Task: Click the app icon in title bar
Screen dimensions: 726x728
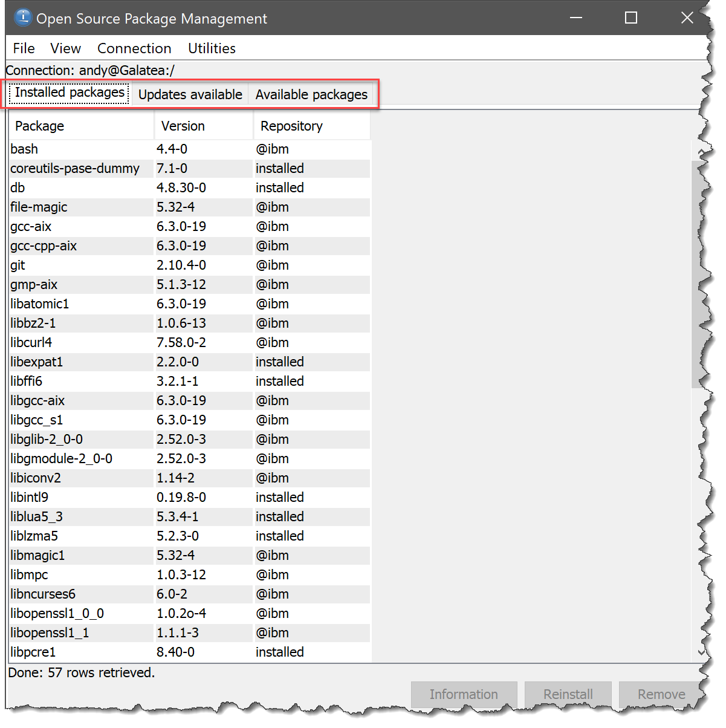Action: click(x=22, y=18)
